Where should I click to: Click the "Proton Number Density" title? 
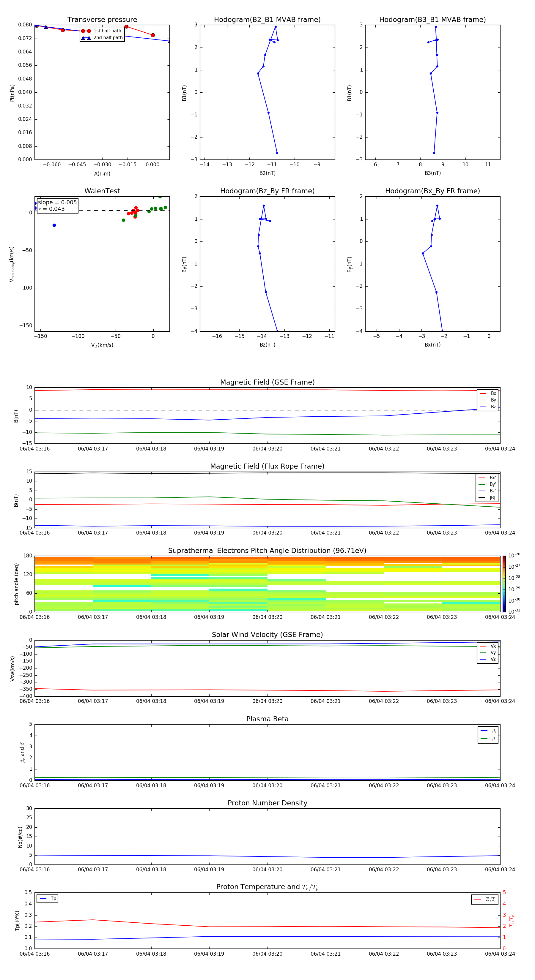pos(267,803)
